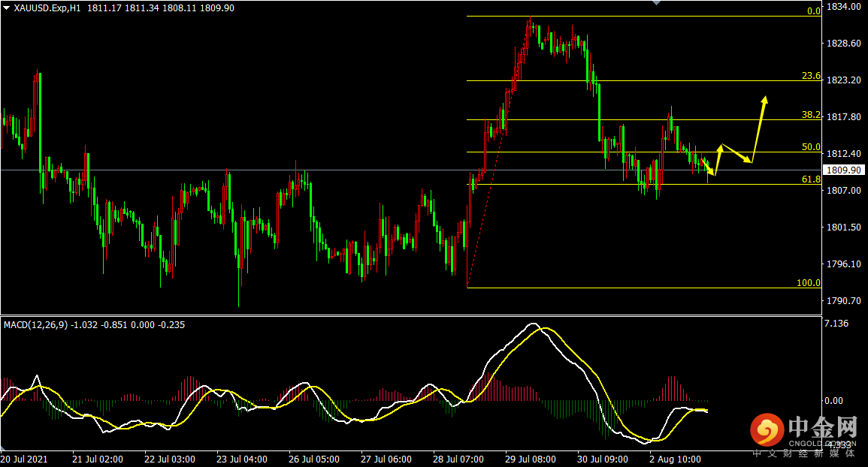Click the 23.6 Fibonacci level label
The height and width of the screenshot is (467, 868).
pos(811,76)
